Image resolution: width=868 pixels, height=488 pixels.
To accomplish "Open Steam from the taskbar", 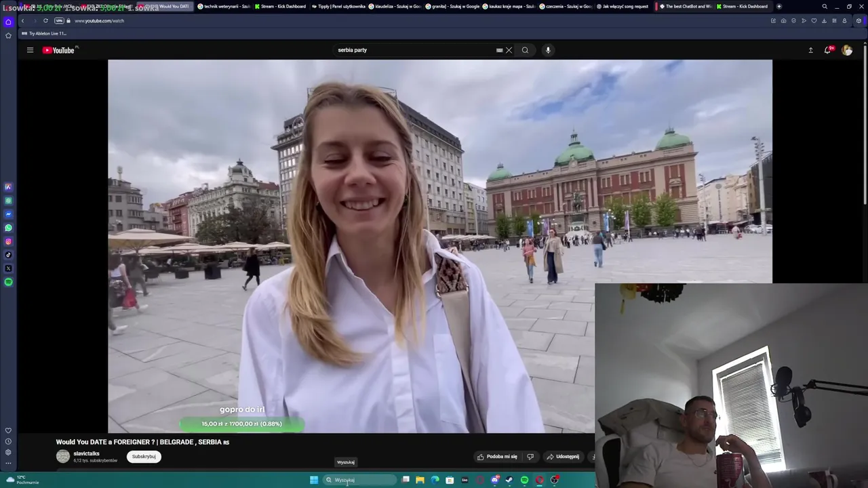I will pos(509,480).
